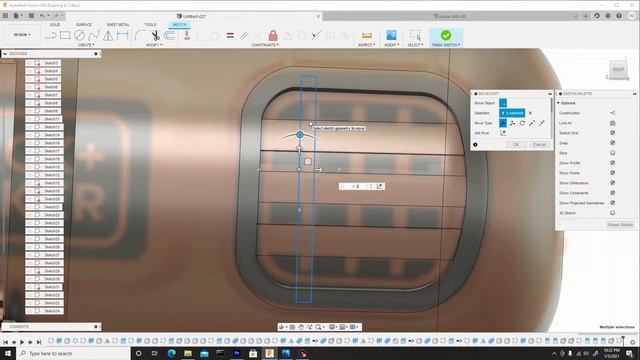Select the Sketch Dimension tool
This screenshot has height=360, width=640.
pos(122,35)
